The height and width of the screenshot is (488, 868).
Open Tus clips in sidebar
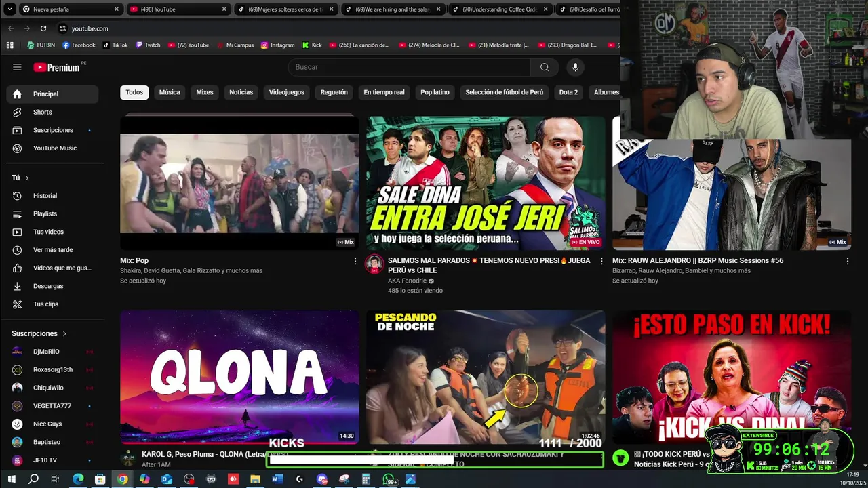(x=52, y=304)
